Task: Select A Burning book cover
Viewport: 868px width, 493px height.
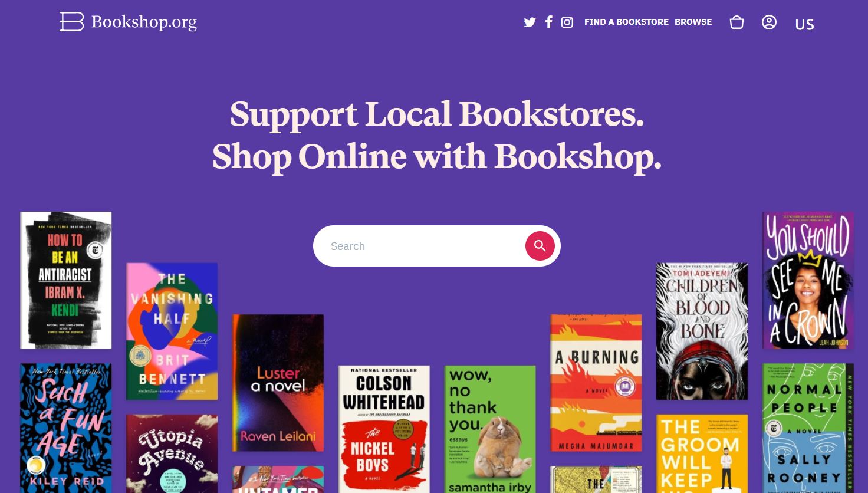Action: pyautogui.click(x=596, y=383)
